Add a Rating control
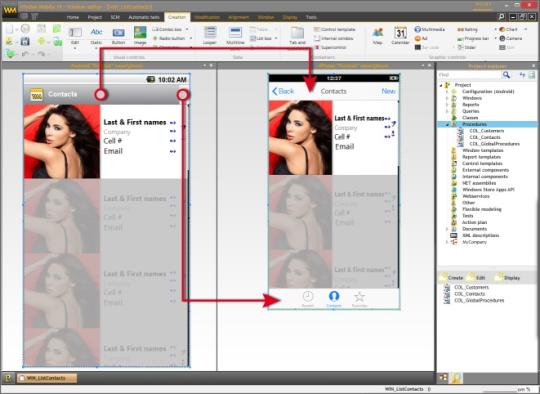The image size is (540, 394). [x=467, y=30]
